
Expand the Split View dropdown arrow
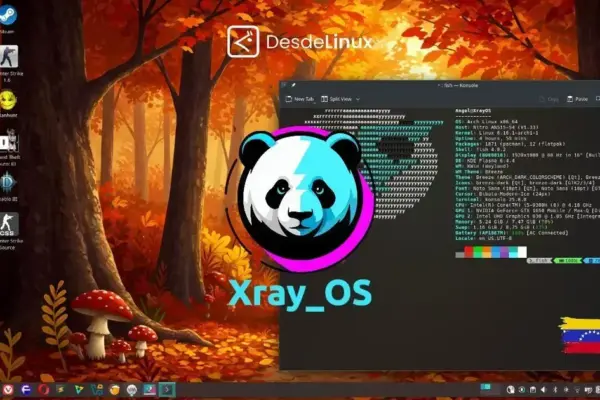pos(358,99)
